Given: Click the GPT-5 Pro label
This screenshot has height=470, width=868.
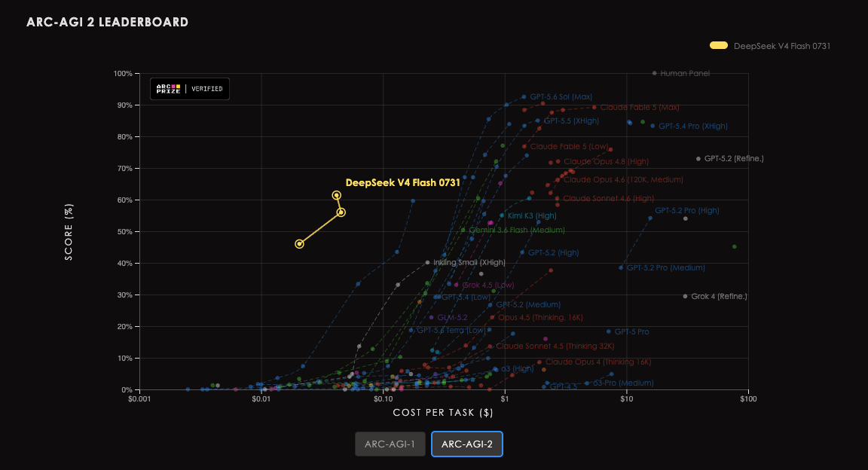Looking at the screenshot, I should (631, 332).
